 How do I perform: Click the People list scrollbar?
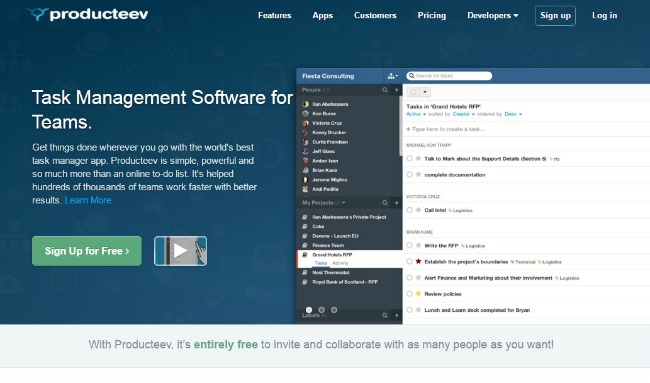tap(400, 126)
